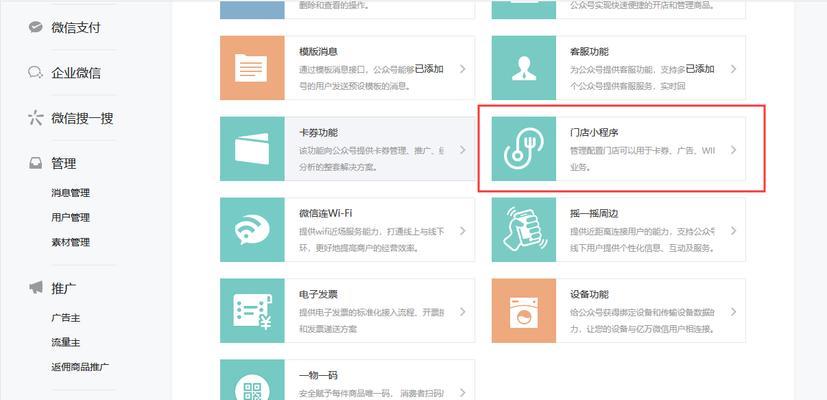Click the 微信连Wi-Fi card title
Image resolution: width=827 pixels, height=400 pixels.
[325, 213]
